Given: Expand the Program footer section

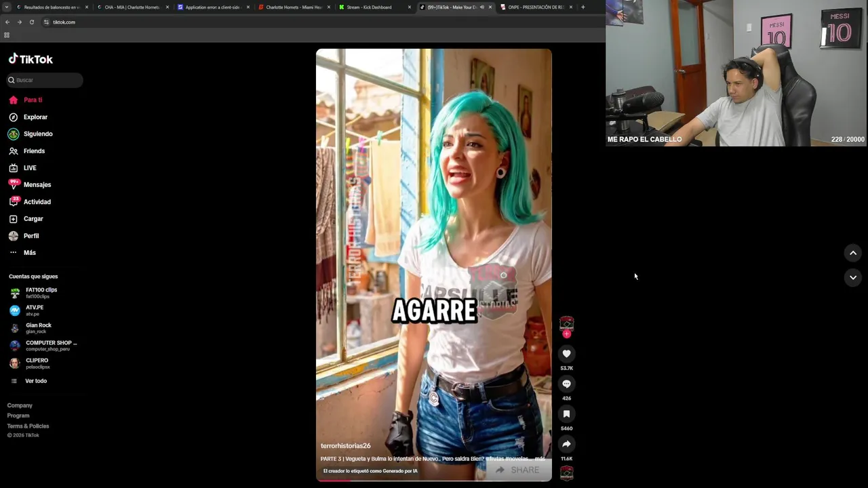Looking at the screenshot, I should (x=18, y=415).
